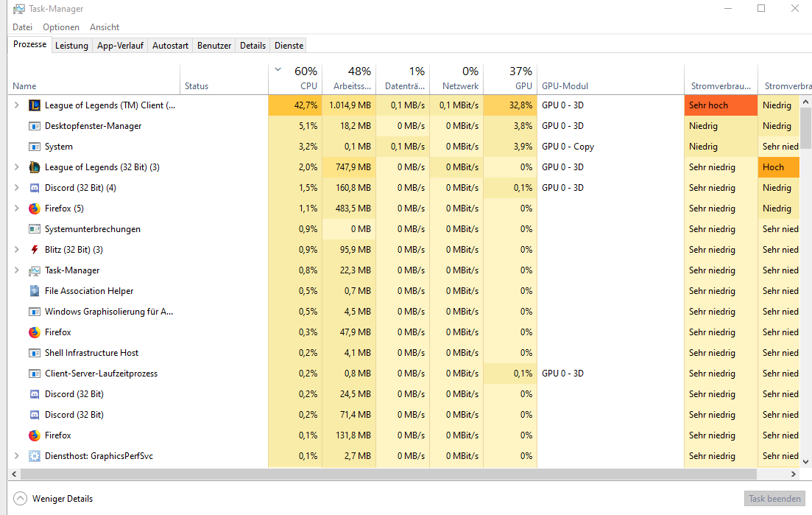Click the Shell Infrastructure Host icon
Image resolution: width=812 pixels, height=515 pixels.
pyautogui.click(x=34, y=353)
